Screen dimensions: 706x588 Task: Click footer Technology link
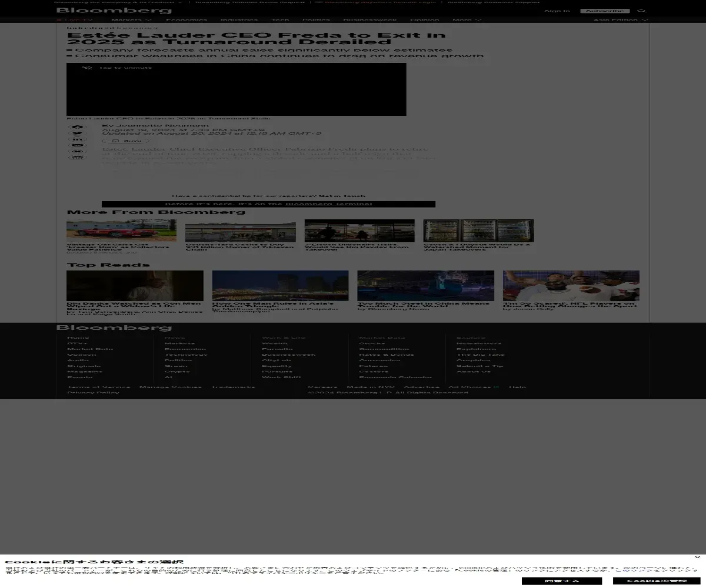point(186,355)
